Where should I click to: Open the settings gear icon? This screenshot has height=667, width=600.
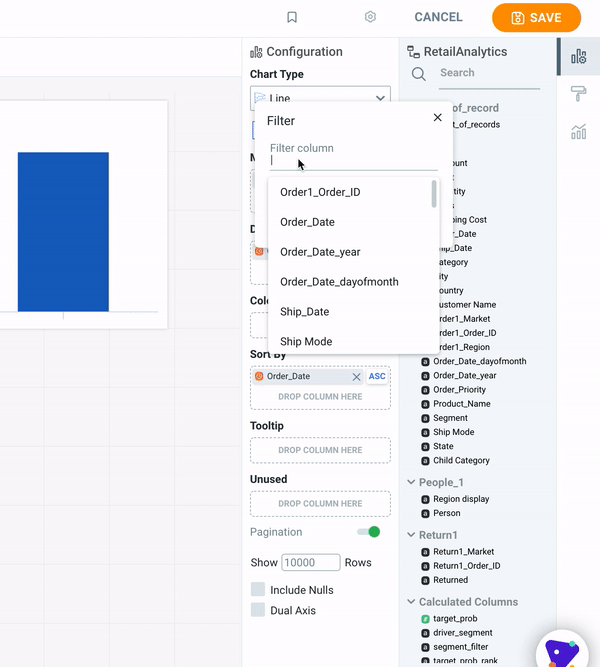[x=370, y=17]
